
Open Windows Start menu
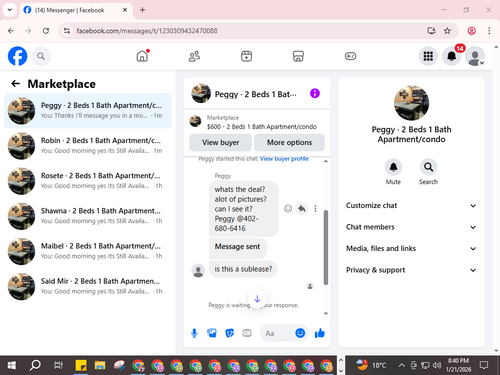pos(12,365)
